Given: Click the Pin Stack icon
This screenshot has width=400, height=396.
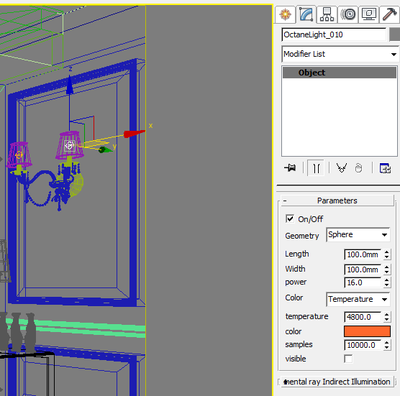Looking at the screenshot, I should [x=290, y=168].
